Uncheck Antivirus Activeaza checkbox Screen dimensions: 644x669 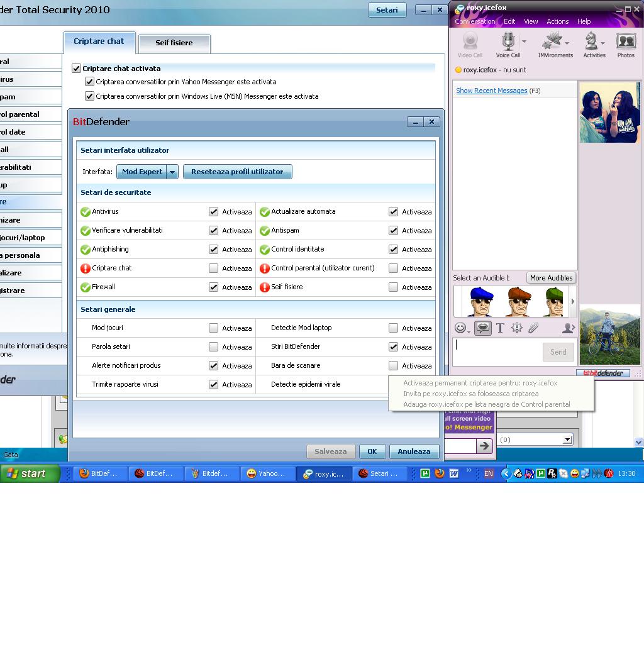click(x=214, y=212)
